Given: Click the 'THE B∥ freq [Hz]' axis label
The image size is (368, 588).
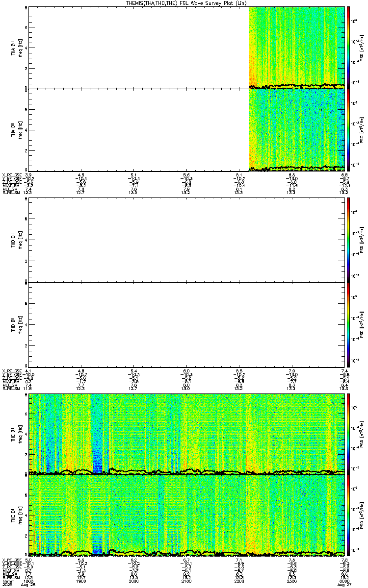Looking at the screenshot, I should (x=17, y=515).
